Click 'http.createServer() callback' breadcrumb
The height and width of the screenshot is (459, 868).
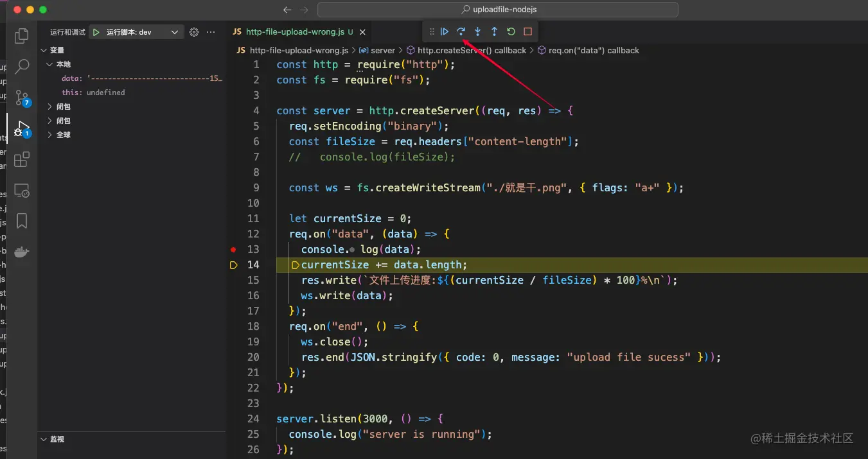(x=466, y=50)
